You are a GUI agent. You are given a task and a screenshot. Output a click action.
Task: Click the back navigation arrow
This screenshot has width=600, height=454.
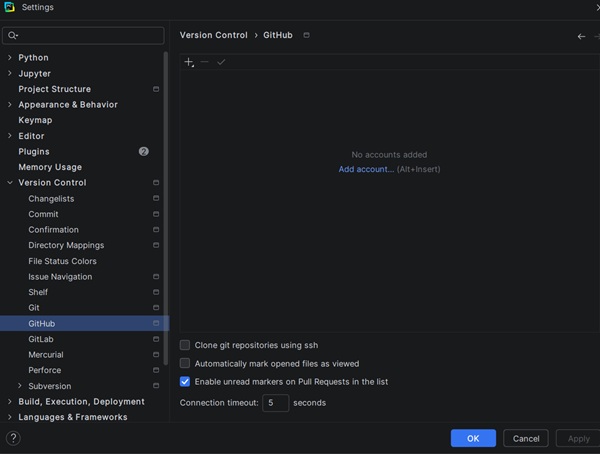point(582,36)
